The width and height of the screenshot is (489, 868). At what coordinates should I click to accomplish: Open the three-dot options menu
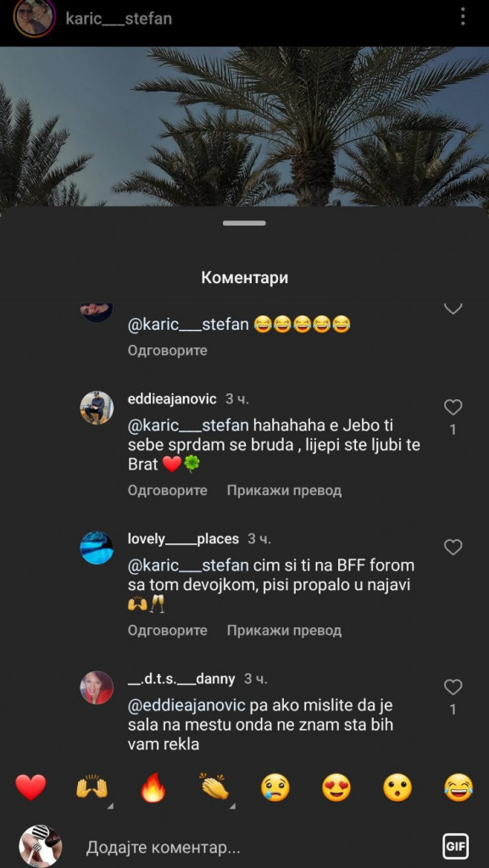point(463,17)
